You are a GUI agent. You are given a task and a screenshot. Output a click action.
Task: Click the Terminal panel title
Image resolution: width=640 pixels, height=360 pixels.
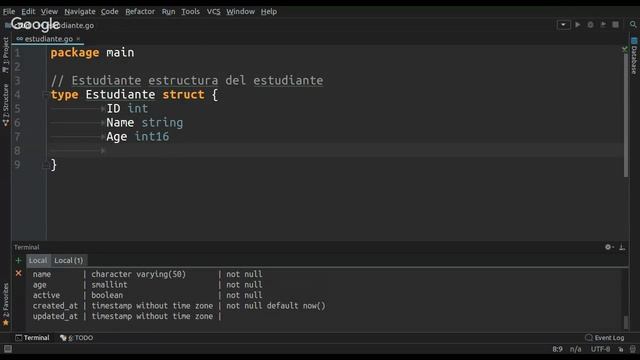(x=27, y=247)
